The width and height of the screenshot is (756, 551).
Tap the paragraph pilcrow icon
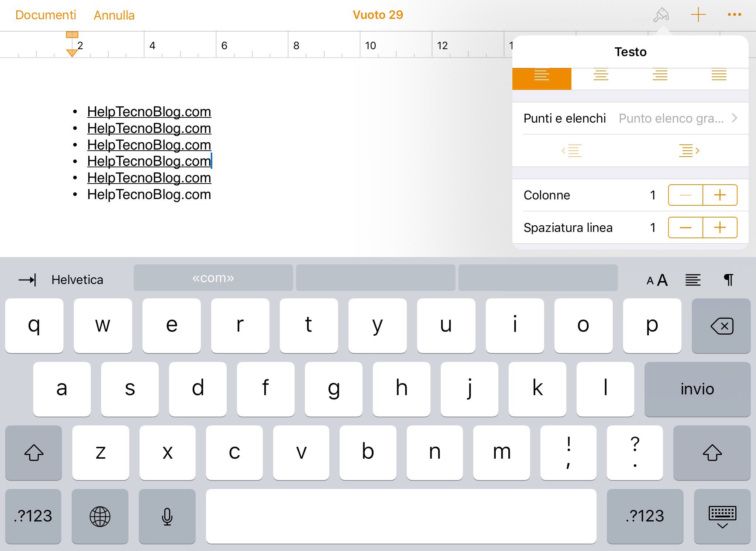point(728,280)
